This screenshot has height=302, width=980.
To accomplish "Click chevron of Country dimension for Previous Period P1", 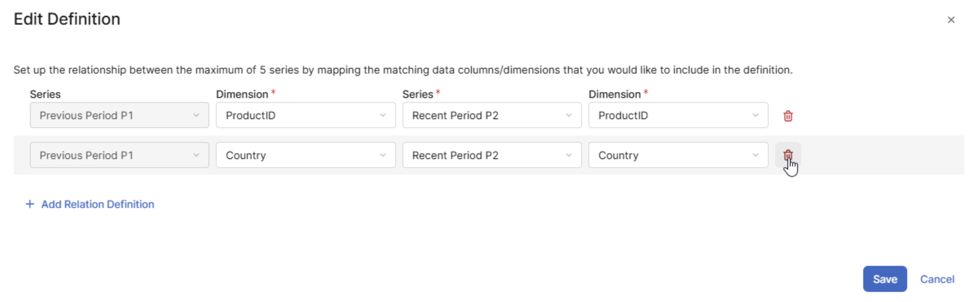I will 383,155.
